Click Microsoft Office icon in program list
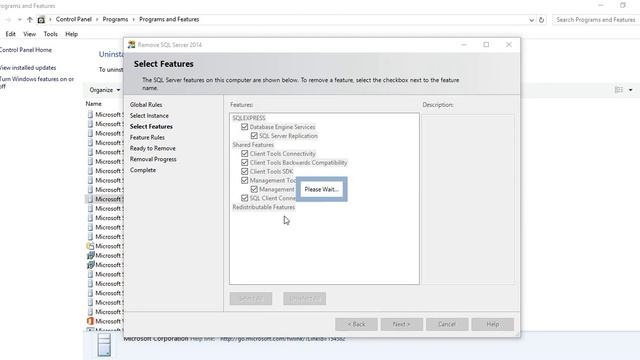Image resolution: width=640 pixels, height=360 pixels. (90, 321)
